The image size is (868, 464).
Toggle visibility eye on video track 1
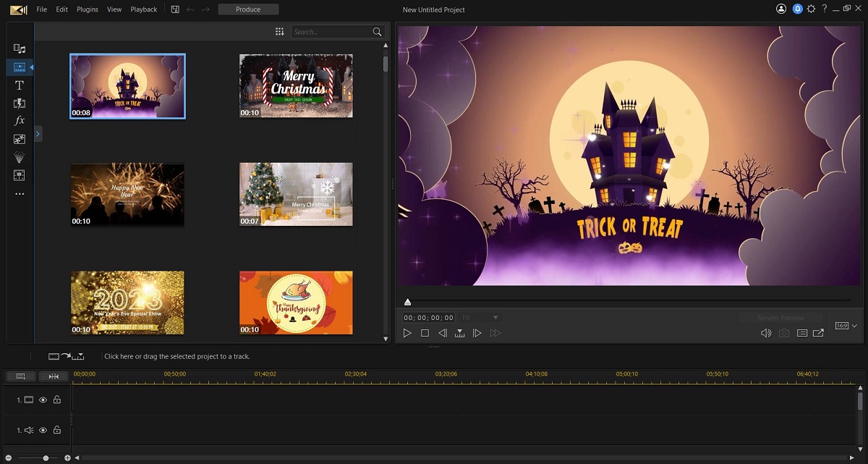pyautogui.click(x=43, y=400)
